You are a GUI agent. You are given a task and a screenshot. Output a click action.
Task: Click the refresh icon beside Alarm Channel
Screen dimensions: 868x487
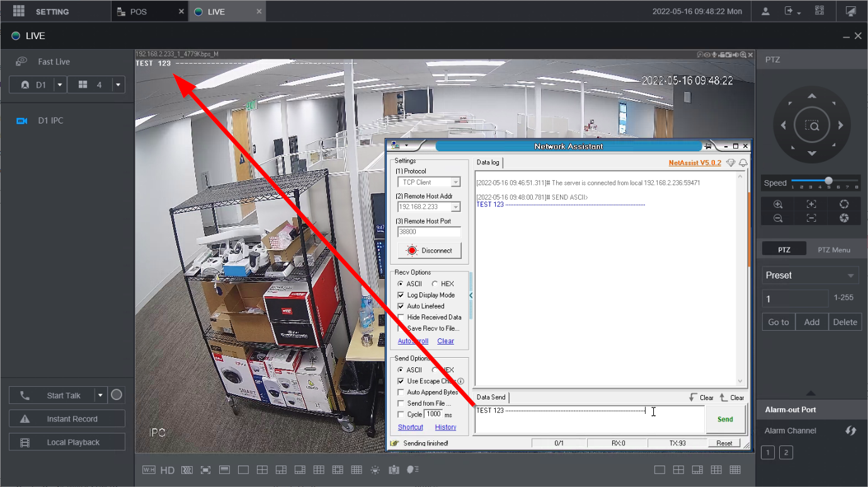click(850, 431)
